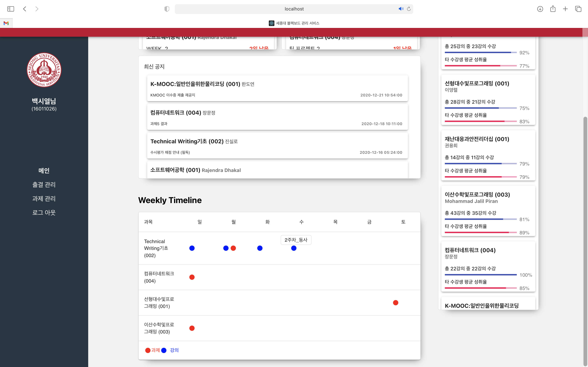This screenshot has height=367, width=588.
Task: Open 출결 관리 in the sidebar
Action: (44, 185)
